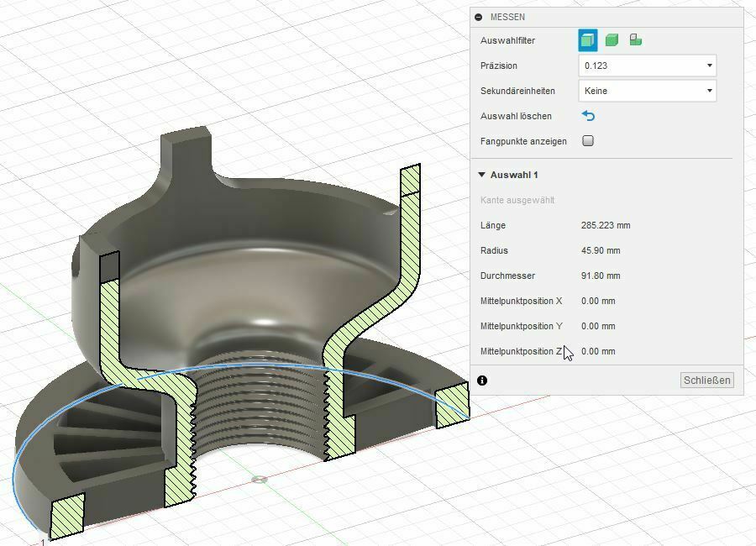
Task: Open the Präzision dropdown
Action: coord(647,66)
